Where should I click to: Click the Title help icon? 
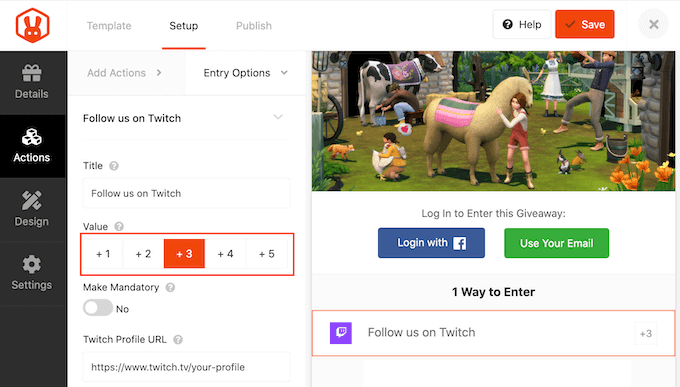tap(114, 166)
